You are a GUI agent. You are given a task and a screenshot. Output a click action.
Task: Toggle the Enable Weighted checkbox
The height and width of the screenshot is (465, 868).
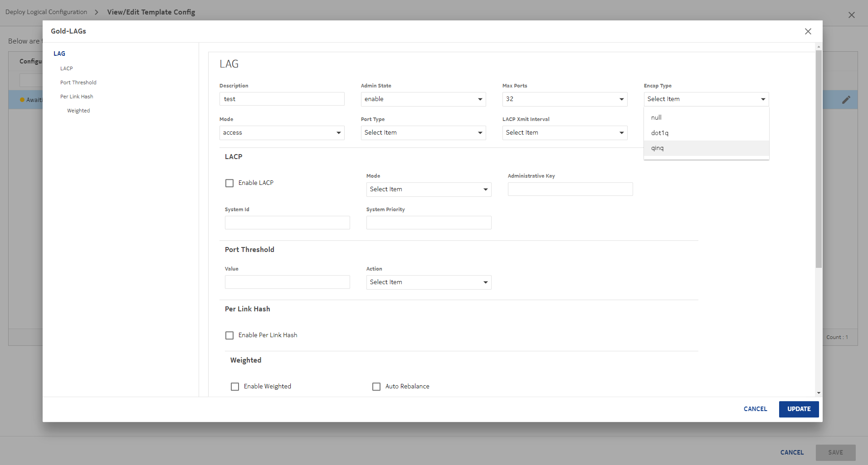pos(235,387)
